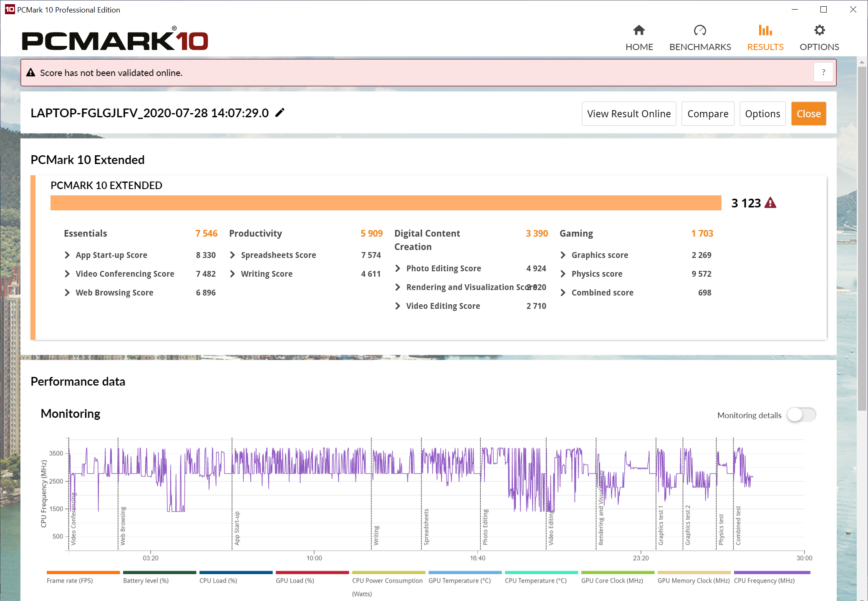Viewport: 868px width, 601px height.
Task: Click the PCMark 10 logo
Action: pyautogui.click(x=115, y=39)
